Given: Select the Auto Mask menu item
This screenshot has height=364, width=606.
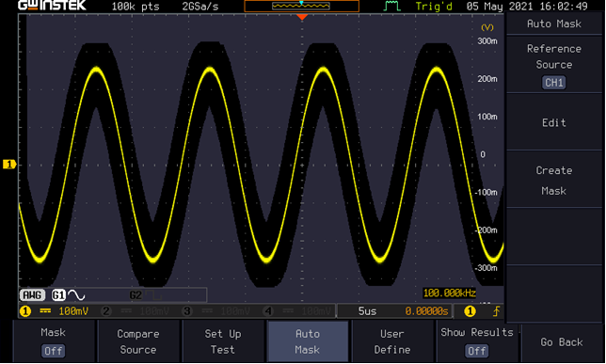Looking at the screenshot, I should click(308, 341).
